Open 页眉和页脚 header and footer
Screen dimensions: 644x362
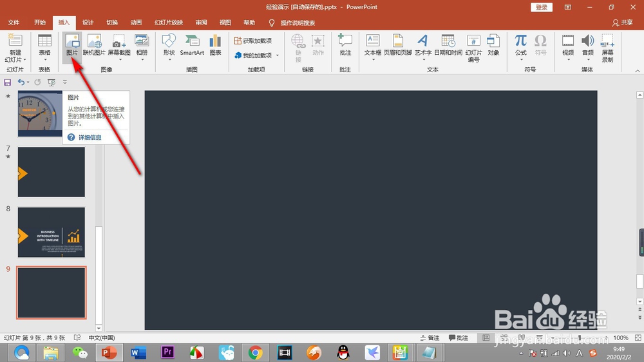point(397,45)
